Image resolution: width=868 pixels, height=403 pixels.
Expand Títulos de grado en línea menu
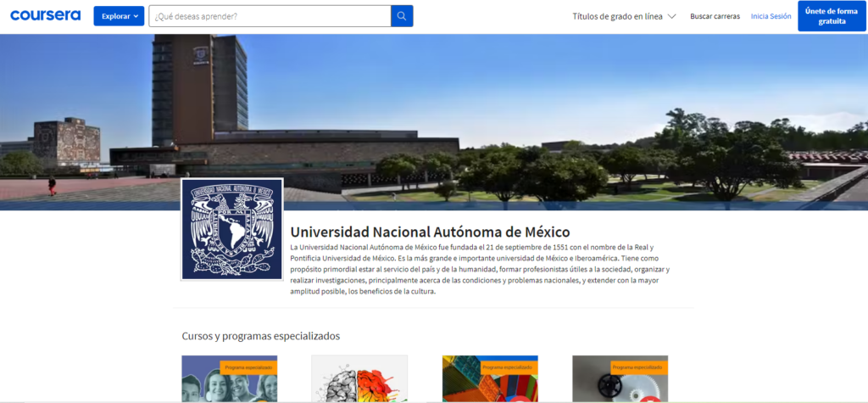[624, 16]
